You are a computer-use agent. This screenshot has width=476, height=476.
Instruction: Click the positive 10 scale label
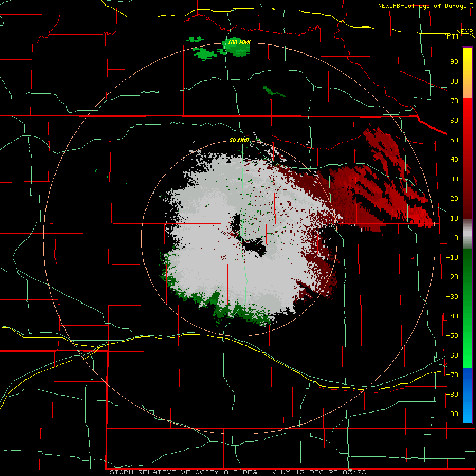[x=454, y=218]
